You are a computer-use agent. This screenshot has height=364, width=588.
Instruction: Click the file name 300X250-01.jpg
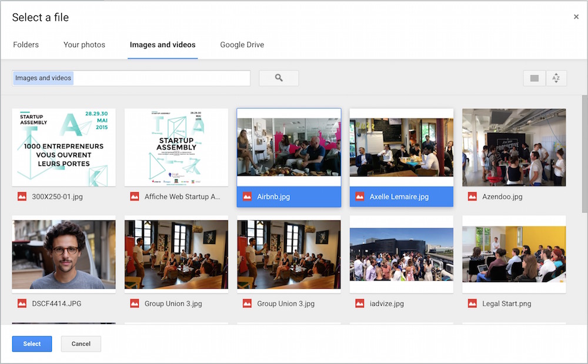[58, 196]
